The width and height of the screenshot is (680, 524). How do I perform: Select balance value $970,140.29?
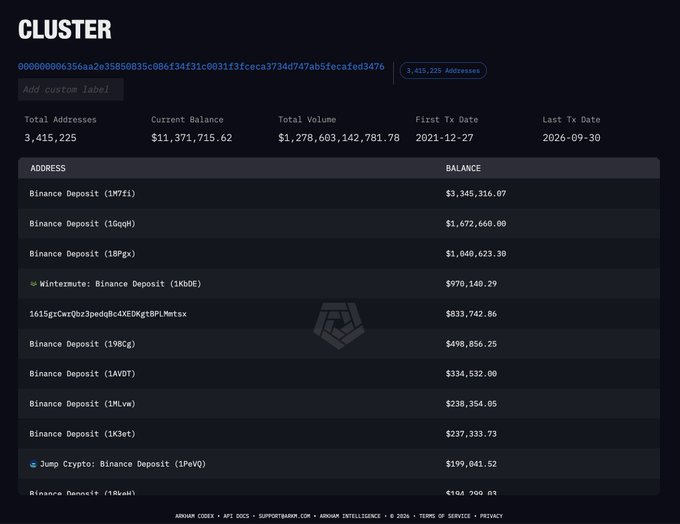coord(471,284)
